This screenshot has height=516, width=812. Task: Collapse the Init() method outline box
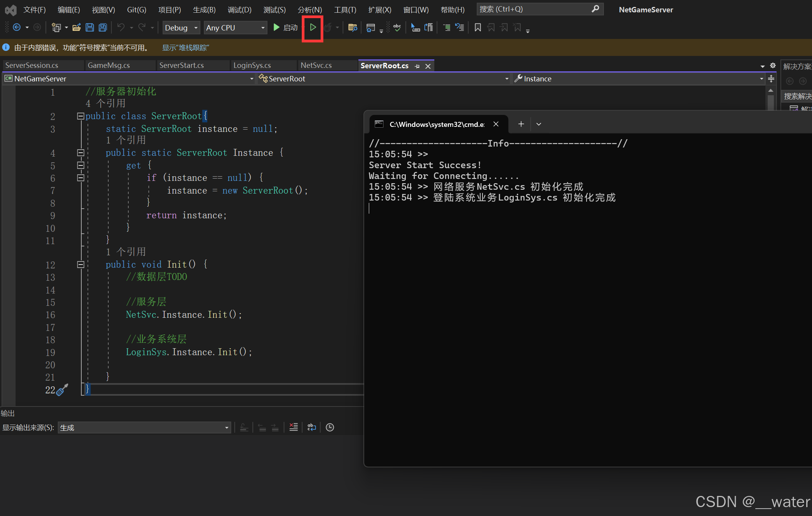click(81, 265)
